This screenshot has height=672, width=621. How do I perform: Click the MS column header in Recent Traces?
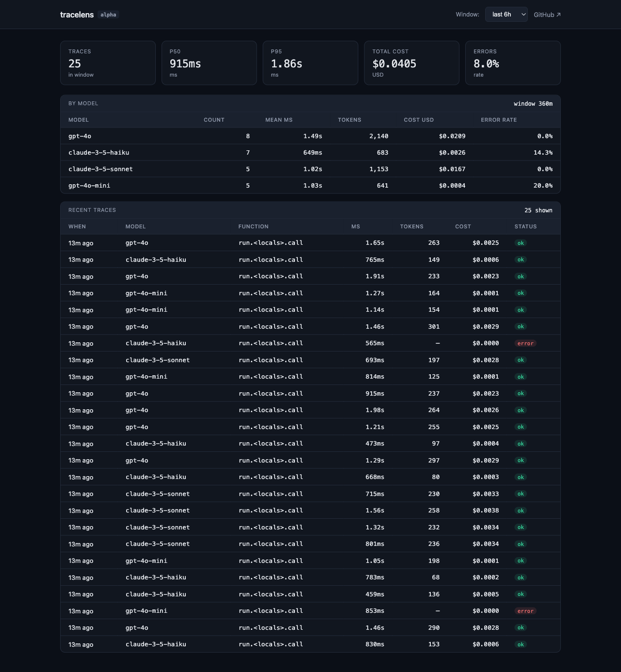click(356, 226)
